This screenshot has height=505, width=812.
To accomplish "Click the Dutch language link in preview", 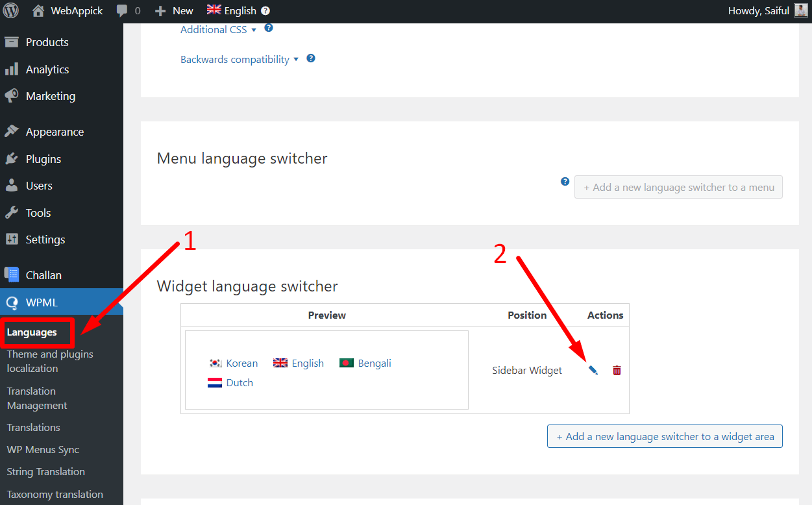I will [x=240, y=383].
